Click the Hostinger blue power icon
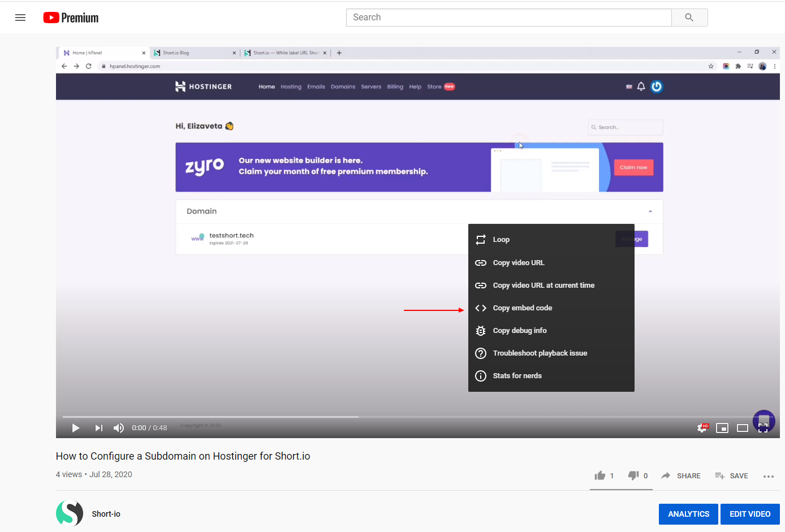 pyautogui.click(x=657, y=86)
